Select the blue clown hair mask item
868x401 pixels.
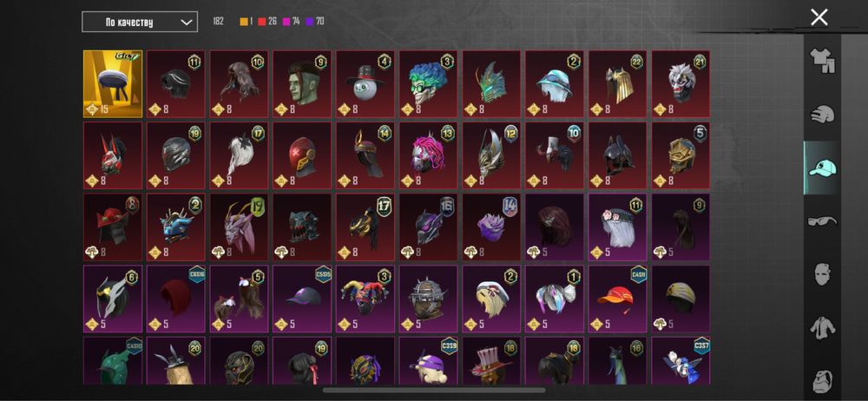(429, 83)
